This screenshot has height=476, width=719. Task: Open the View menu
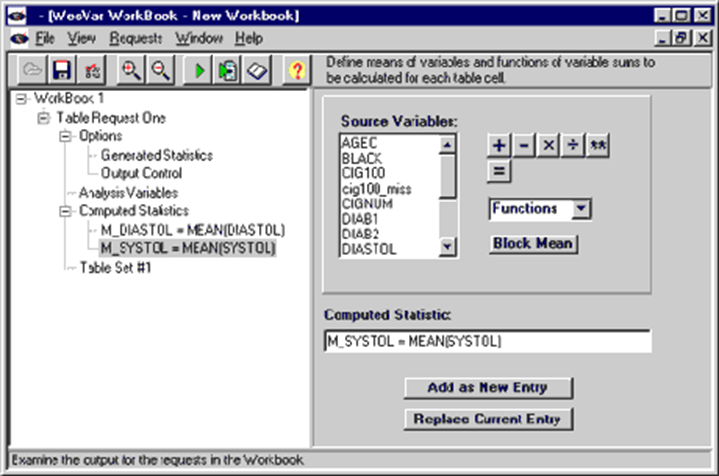pos(82,39)
